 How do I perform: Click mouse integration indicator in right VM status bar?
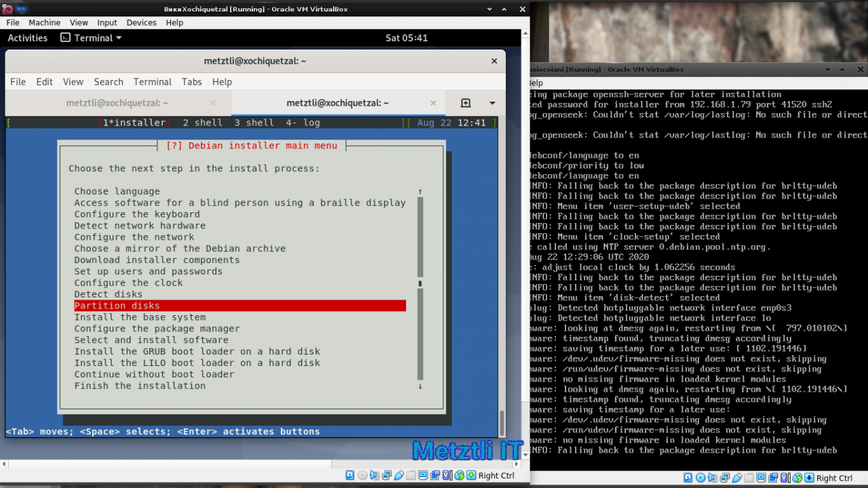click(797, 478)
